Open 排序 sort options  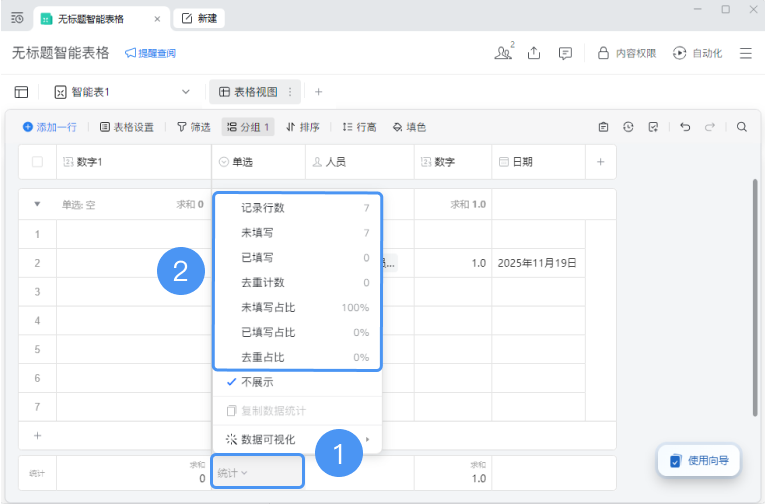302,127
